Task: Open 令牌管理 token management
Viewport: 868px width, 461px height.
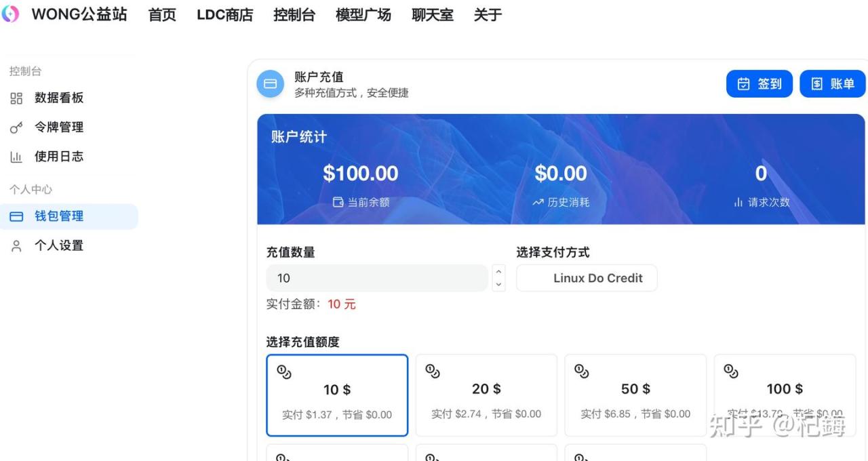Action: tap(59, 127)
